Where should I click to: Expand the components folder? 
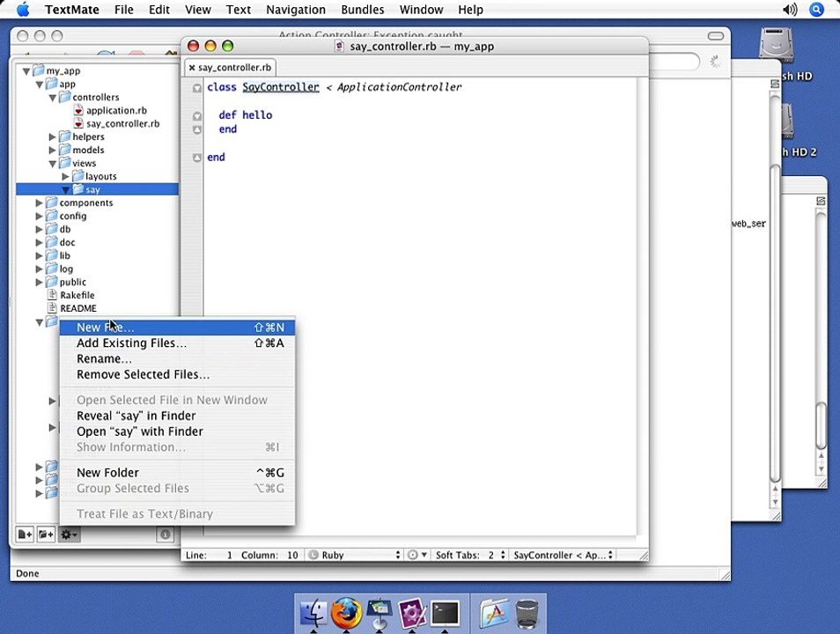(39, 203)
